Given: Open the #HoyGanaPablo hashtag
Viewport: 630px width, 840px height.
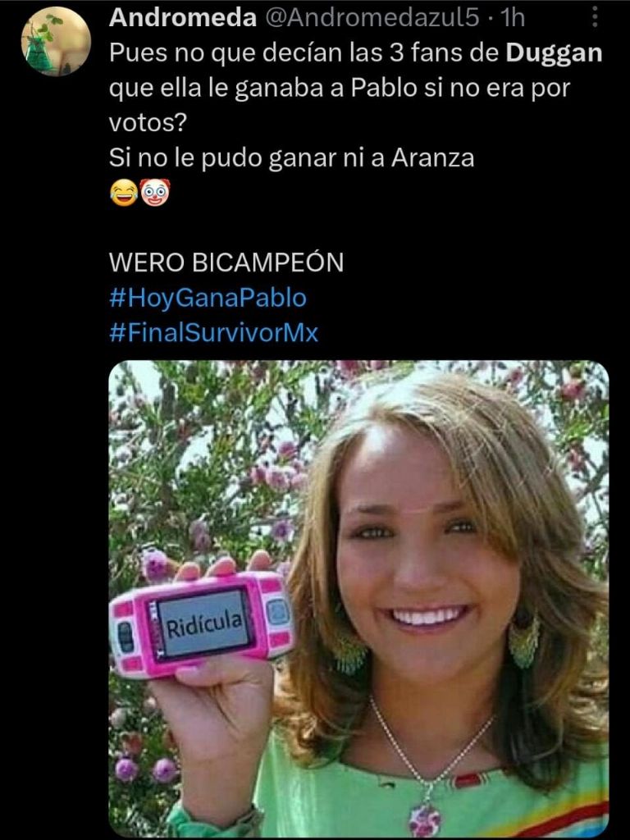Looking at the screenshot, I should (x=208, y=298).
